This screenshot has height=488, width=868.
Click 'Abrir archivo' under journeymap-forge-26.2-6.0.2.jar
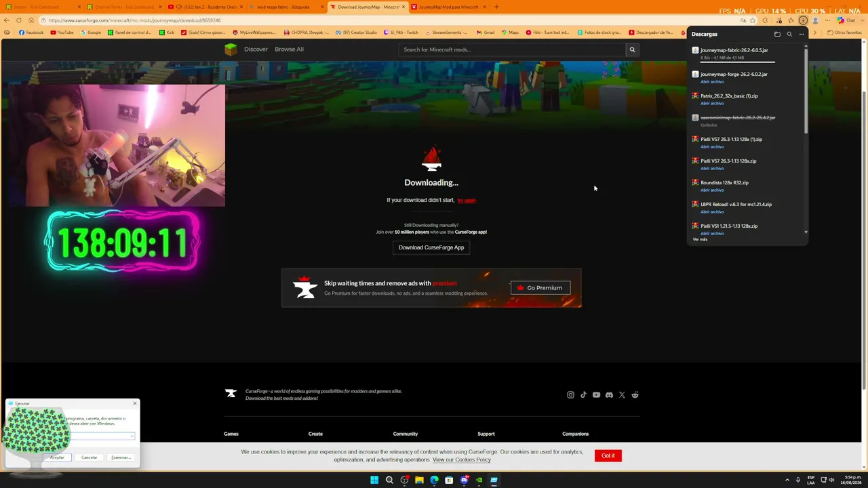[x=712, y=82]
